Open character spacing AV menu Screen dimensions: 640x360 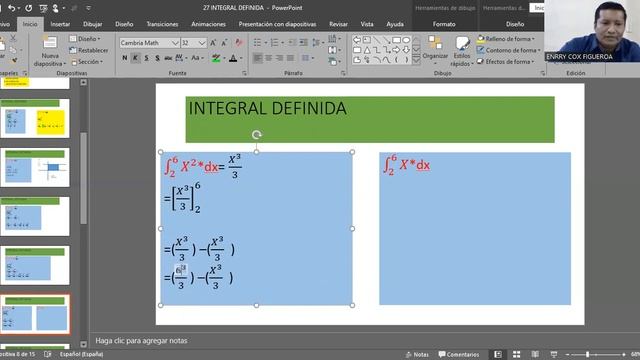click(x=181, y=58)
